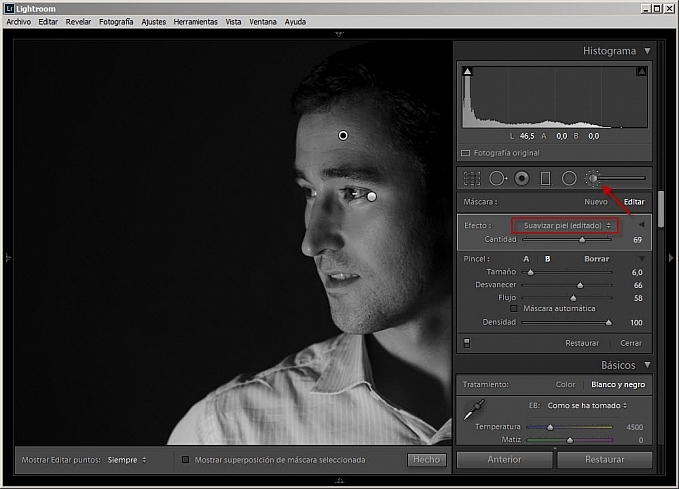Image resolution: width=679 pixels, height=489 pixels.
Task: Toggle highlight clipping indicator in histogram
Action: pos(642,71)
